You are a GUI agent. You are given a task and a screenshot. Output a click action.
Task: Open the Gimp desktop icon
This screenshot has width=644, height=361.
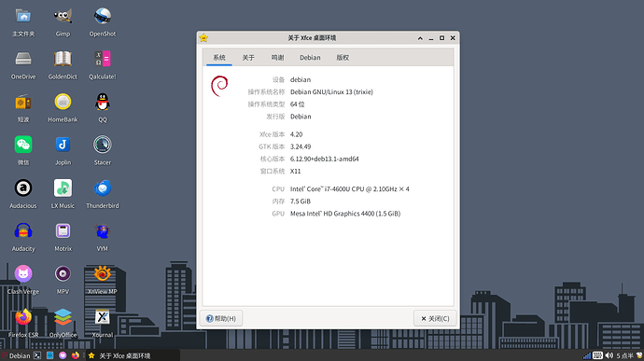pyautogui.click(x=63, y=17)
